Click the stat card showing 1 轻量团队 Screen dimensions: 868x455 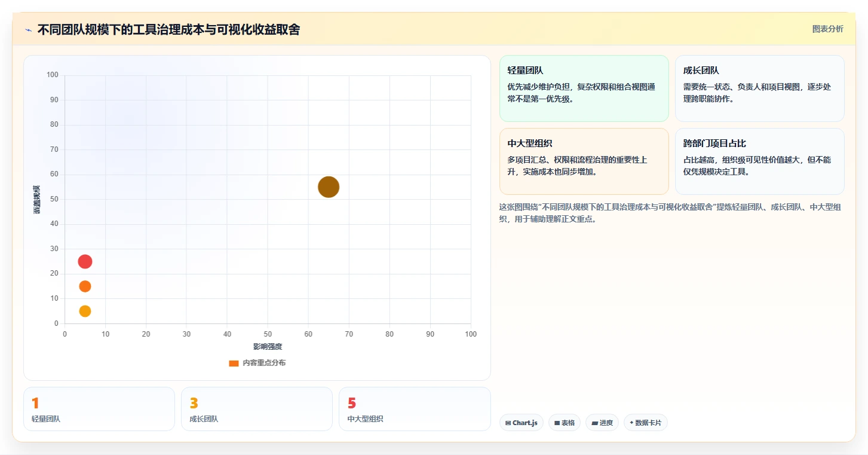point(99,409)
